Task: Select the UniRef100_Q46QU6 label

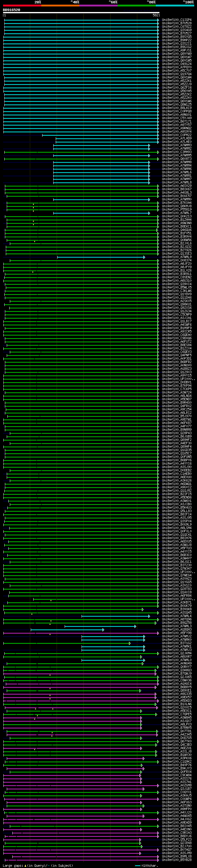Action: [x=176, y=230]
